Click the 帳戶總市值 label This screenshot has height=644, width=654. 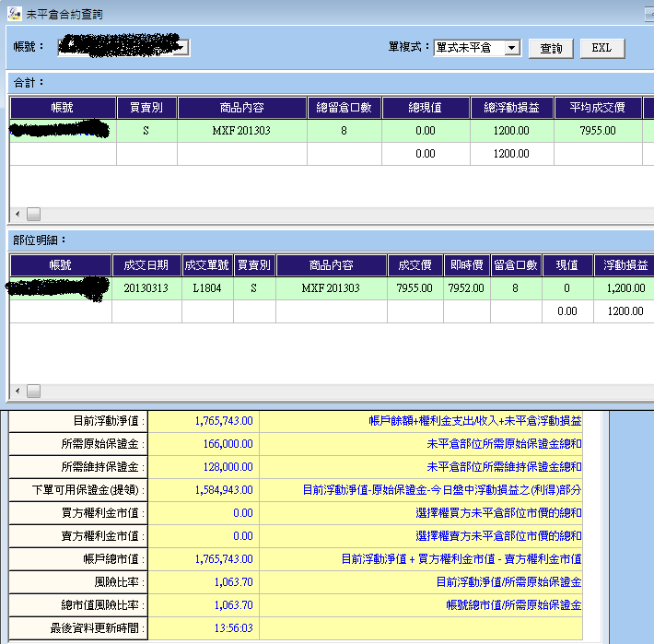[x=114, y=559]
